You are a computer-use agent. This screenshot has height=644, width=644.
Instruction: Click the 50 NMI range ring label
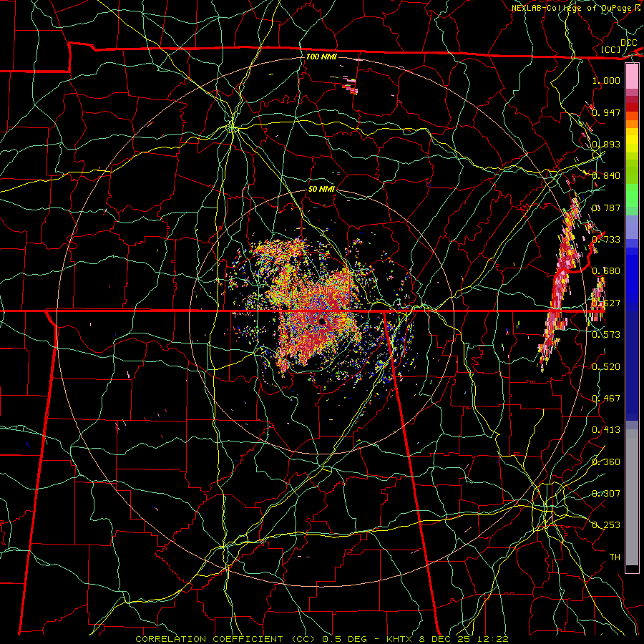321,189
